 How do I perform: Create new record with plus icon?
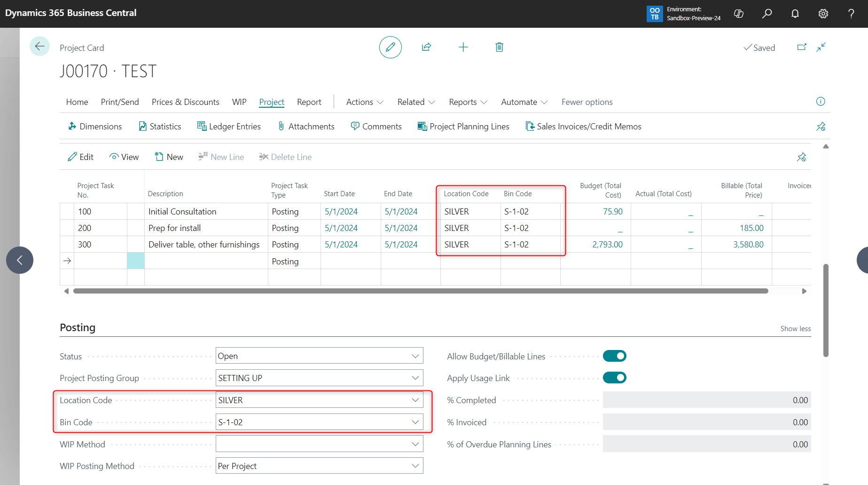(x=463, y=47)
